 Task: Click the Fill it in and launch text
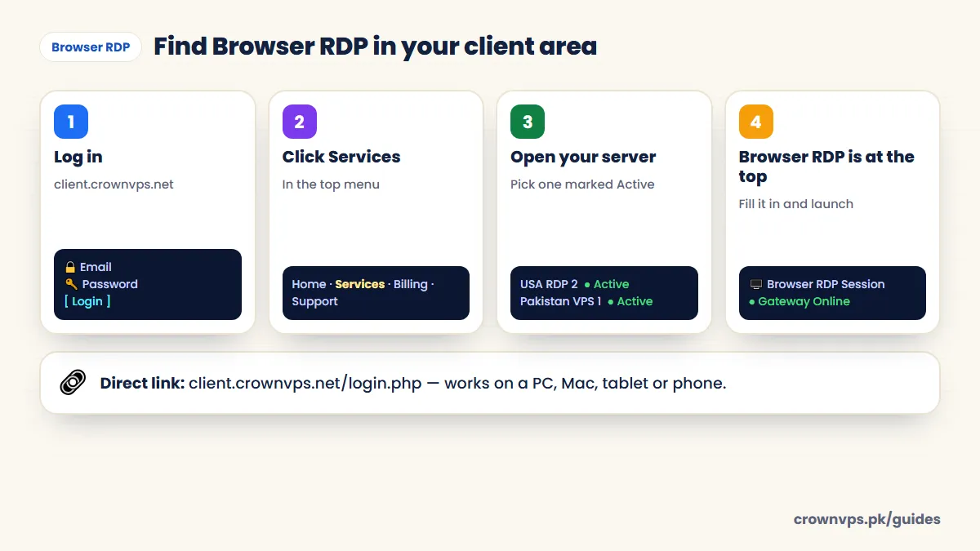pos(795,204)
